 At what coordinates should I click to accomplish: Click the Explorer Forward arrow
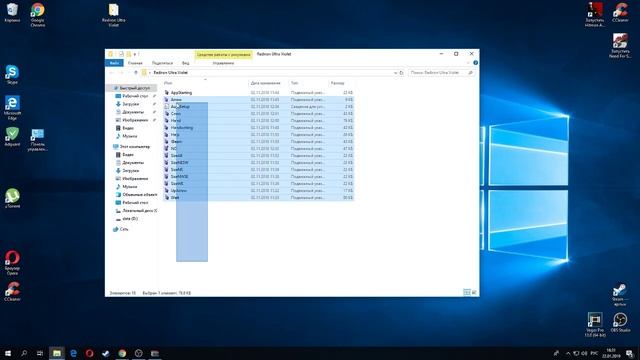tap(121, 73)
